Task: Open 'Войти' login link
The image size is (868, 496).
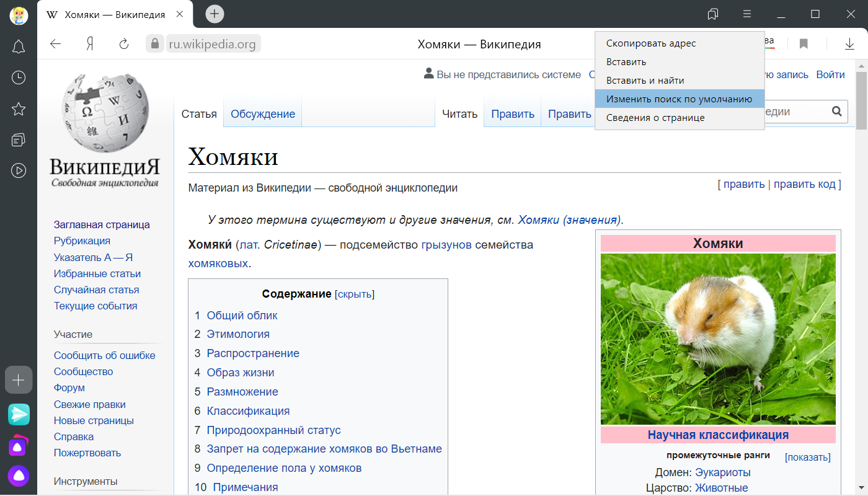Action: point(830,74)
